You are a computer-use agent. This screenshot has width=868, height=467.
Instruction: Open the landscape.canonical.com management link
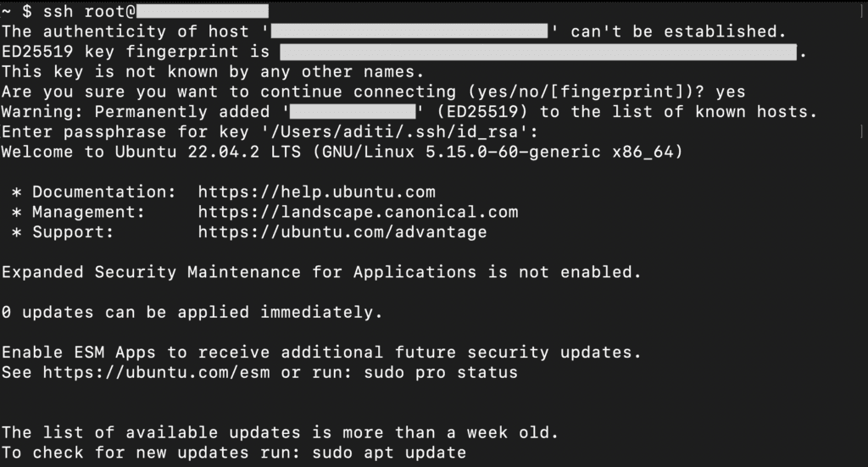(x=358, y=212)
